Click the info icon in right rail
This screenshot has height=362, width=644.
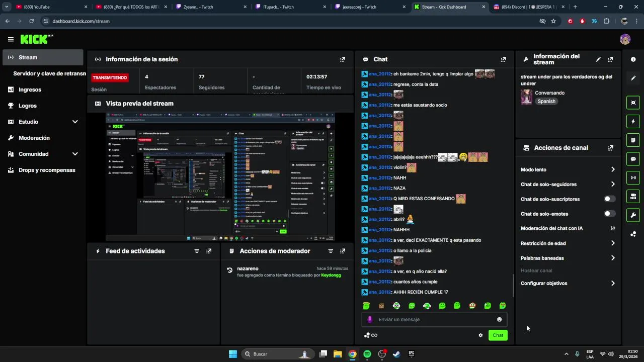pos(633,59)
